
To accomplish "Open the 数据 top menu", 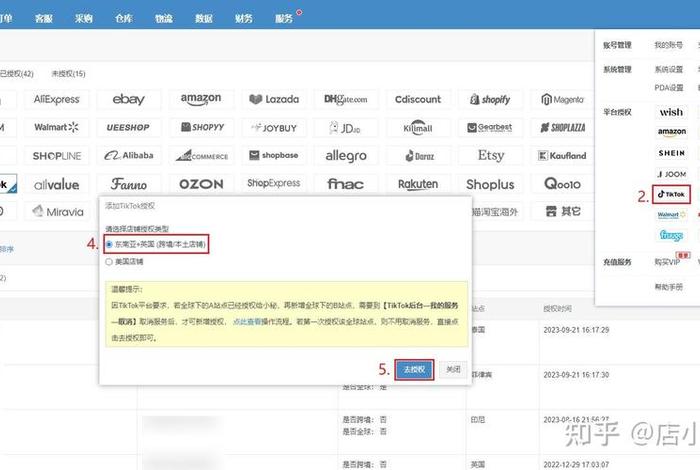I will (204, 18).
